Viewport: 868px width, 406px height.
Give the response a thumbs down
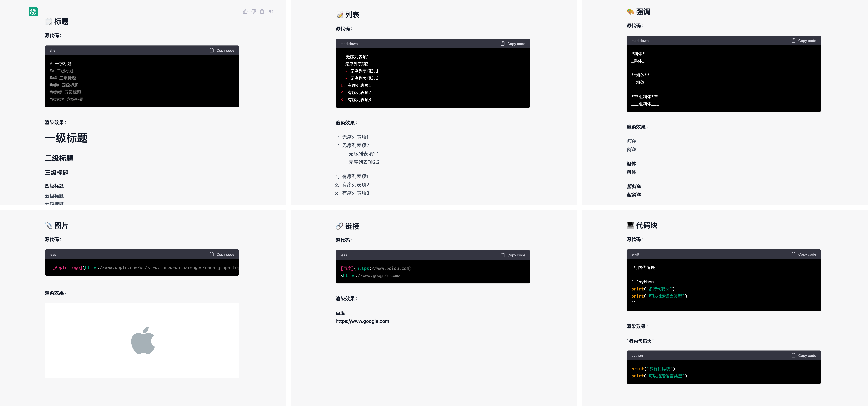254,11
